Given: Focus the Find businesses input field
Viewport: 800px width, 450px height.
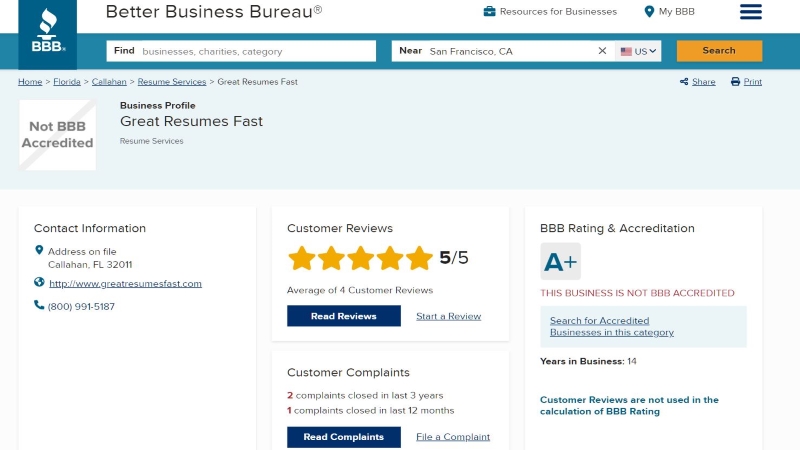Looking at the screenshot, I should click(241, 51).
